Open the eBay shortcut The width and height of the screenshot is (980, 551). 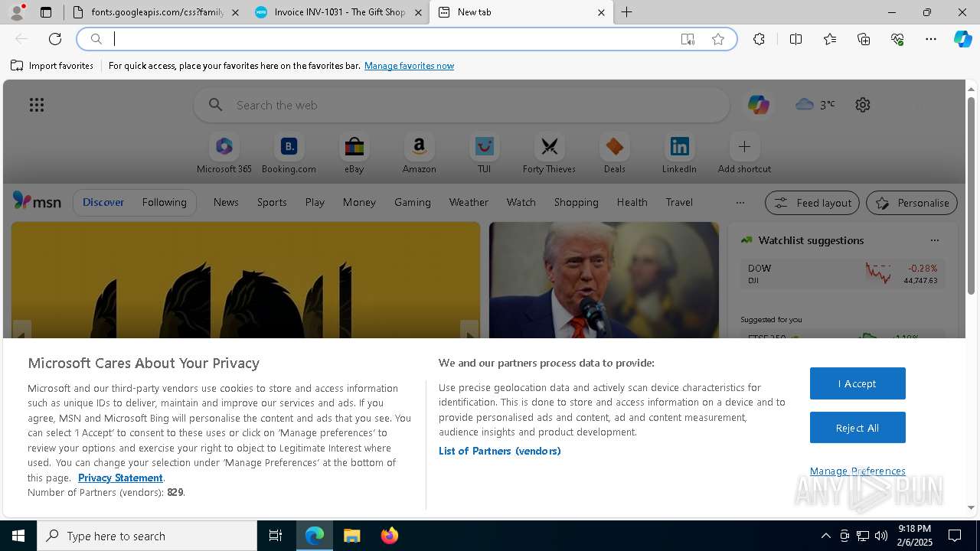coord(354,154)
